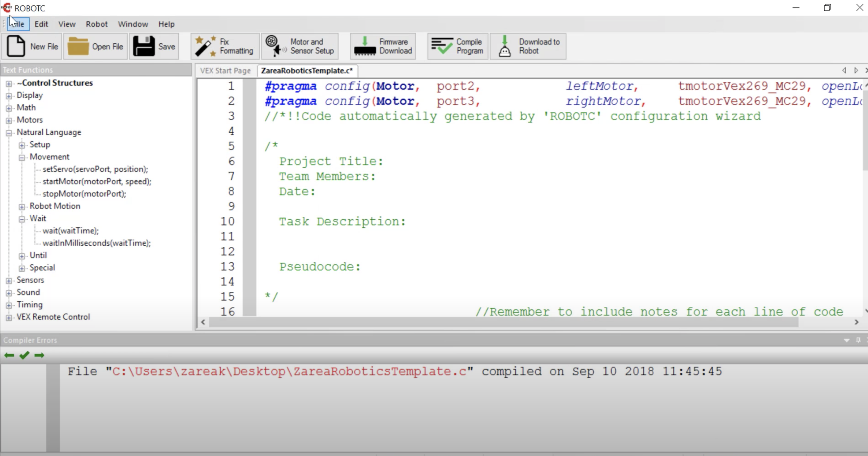Switch to the VEX Start Page tab
The image size is (868, 456).
point(225,70)
